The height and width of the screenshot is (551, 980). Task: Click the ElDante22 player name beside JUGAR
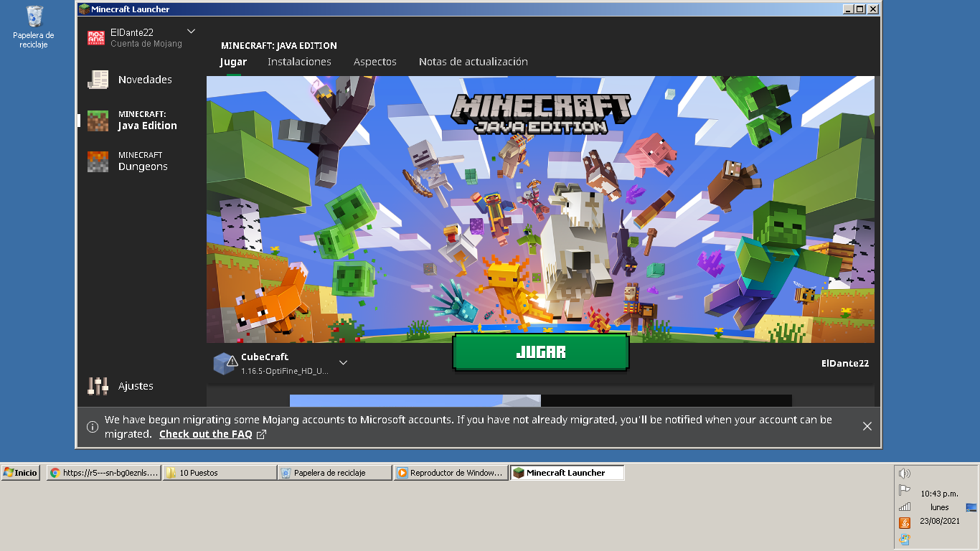[x=845, y=364]
